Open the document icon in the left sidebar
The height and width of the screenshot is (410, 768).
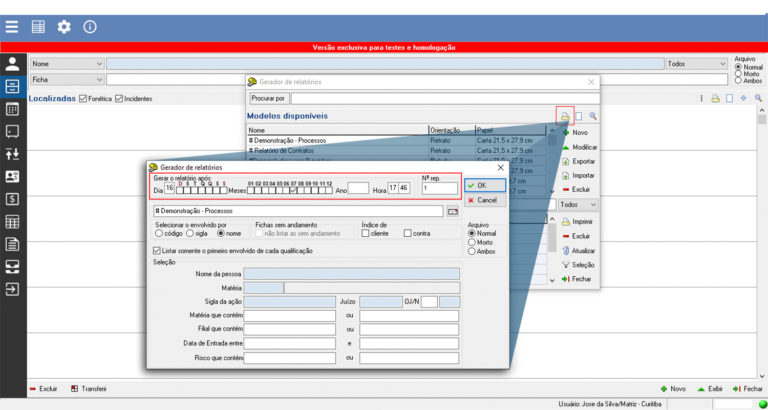(x=12, y=244)
